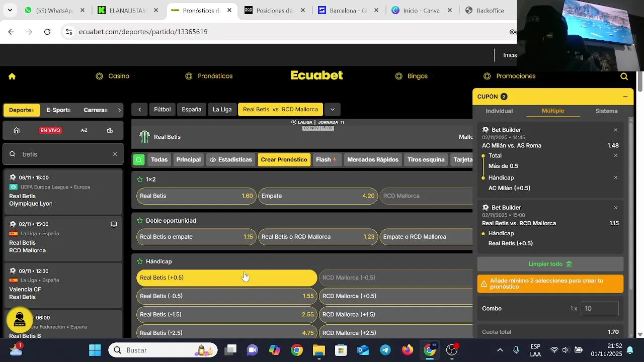Favorite the Hándicap market star

point(140,262)
